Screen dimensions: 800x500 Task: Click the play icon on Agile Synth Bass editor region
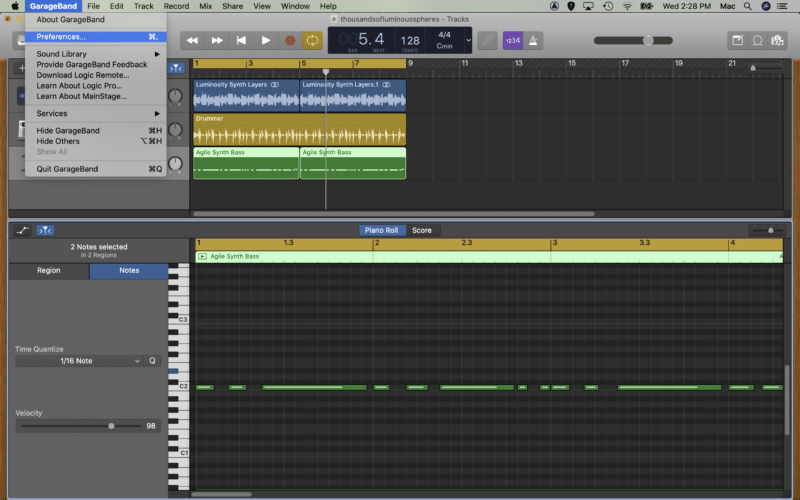point(202,256)
